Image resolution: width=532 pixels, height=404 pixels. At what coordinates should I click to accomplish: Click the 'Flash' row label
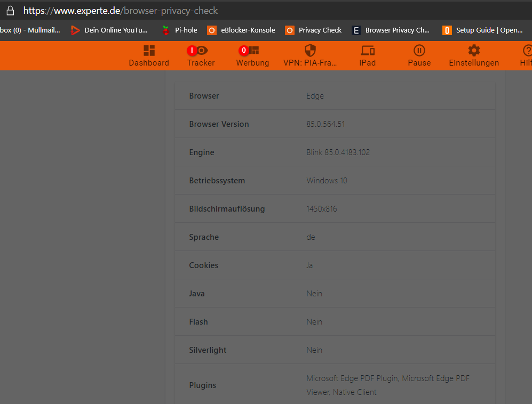click(198, 321)
